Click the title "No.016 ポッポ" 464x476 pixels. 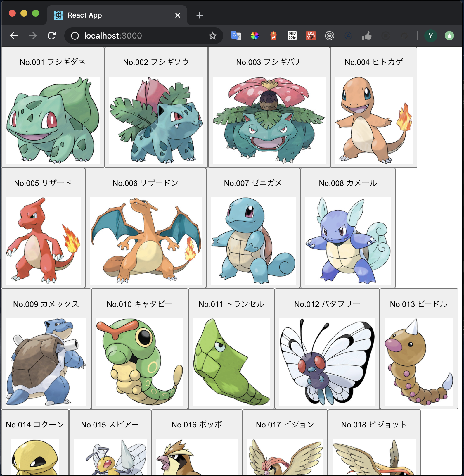click(x=197, y=425)
